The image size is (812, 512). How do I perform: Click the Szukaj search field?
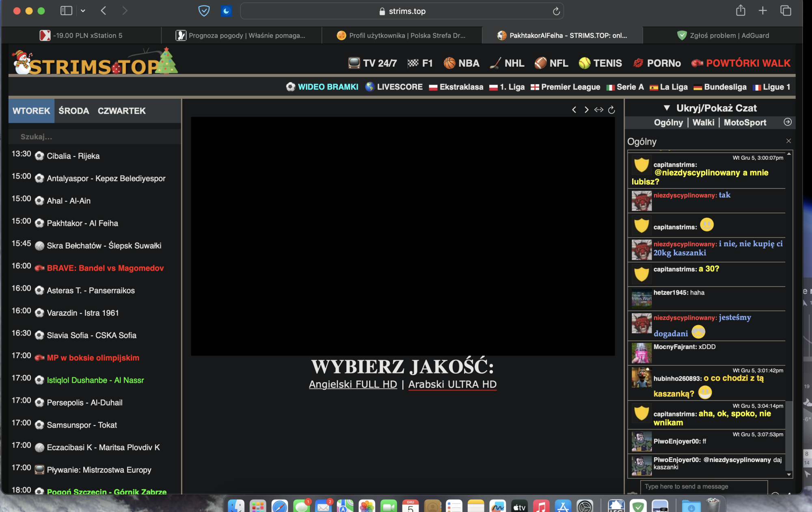point(93,137)
